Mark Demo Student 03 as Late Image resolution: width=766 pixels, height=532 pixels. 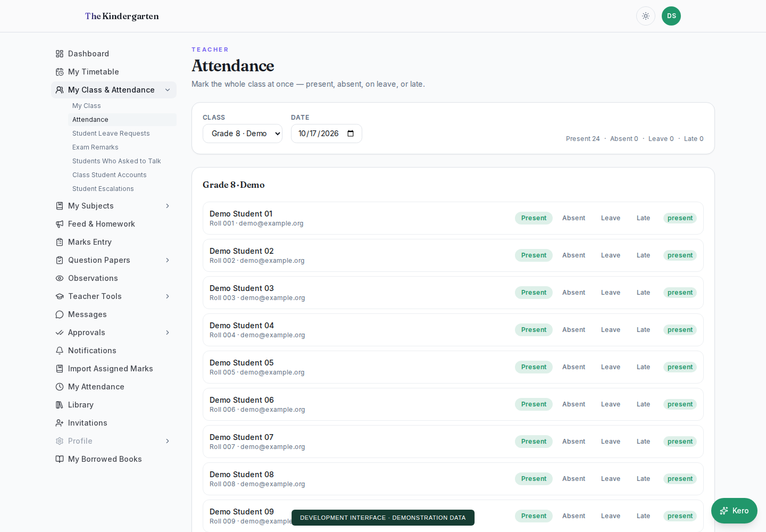point(643,293)
